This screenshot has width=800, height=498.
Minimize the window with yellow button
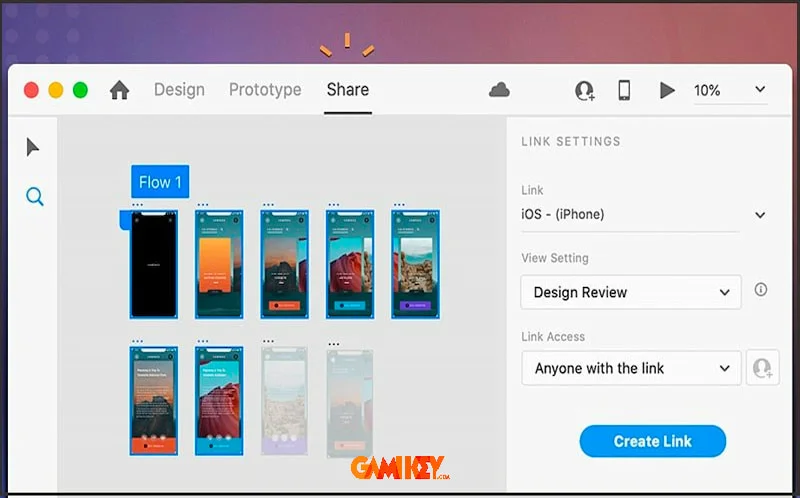pos(56,90)
